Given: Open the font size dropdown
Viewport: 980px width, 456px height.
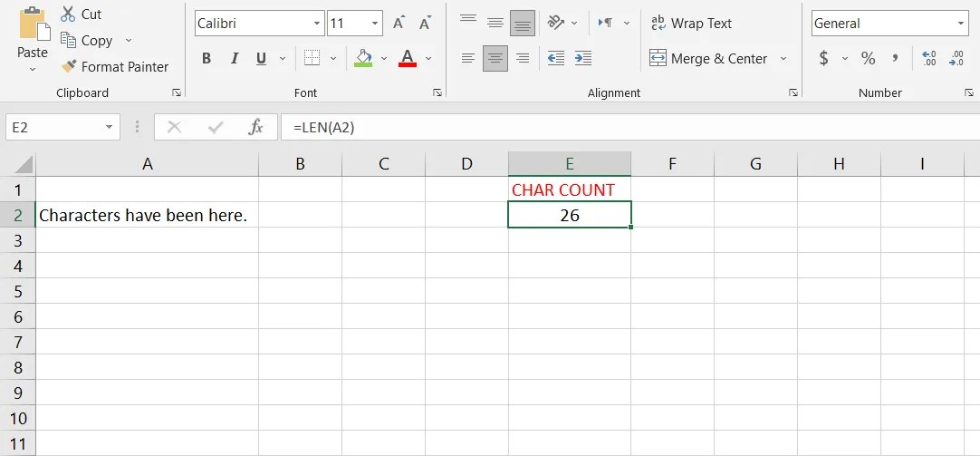Looking at the screenshot, I should [375, 24].
